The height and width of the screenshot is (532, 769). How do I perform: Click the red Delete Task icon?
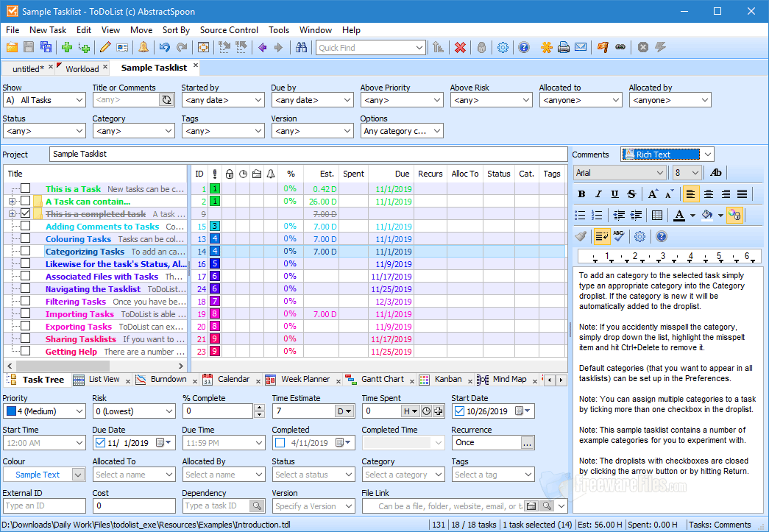click(460, 47)
